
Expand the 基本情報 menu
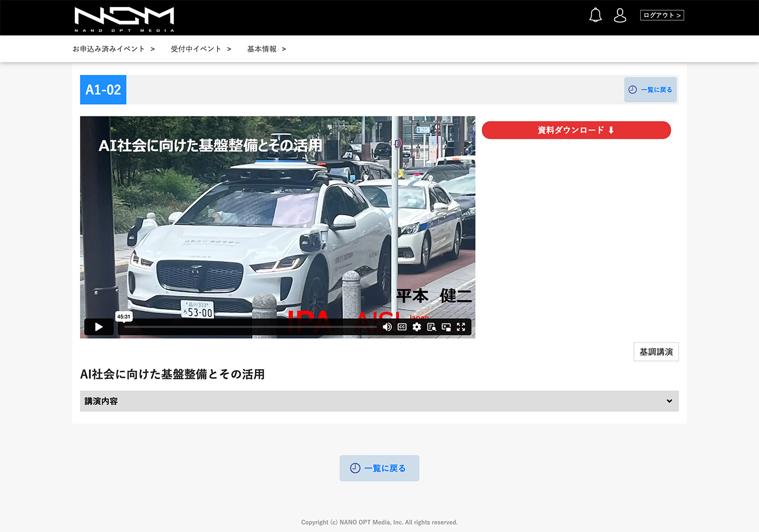[x=266, y=49]
